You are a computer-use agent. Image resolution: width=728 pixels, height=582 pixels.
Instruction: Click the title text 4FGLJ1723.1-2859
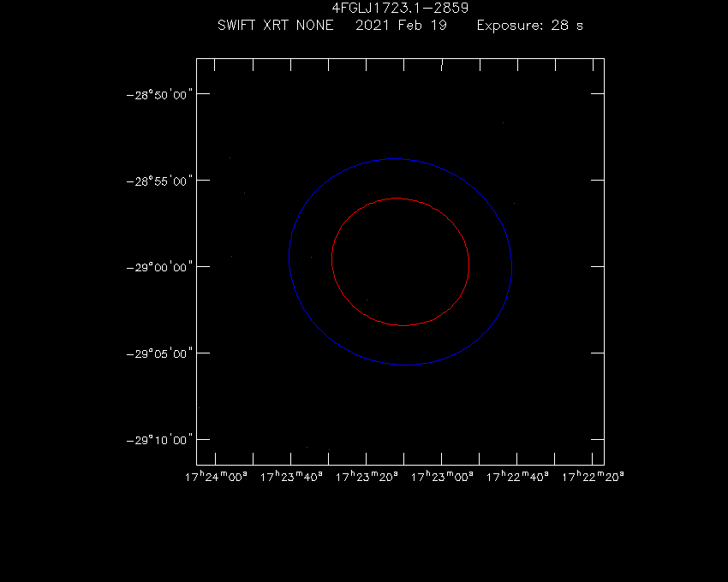pyautogui.click(x=400, y=8)
